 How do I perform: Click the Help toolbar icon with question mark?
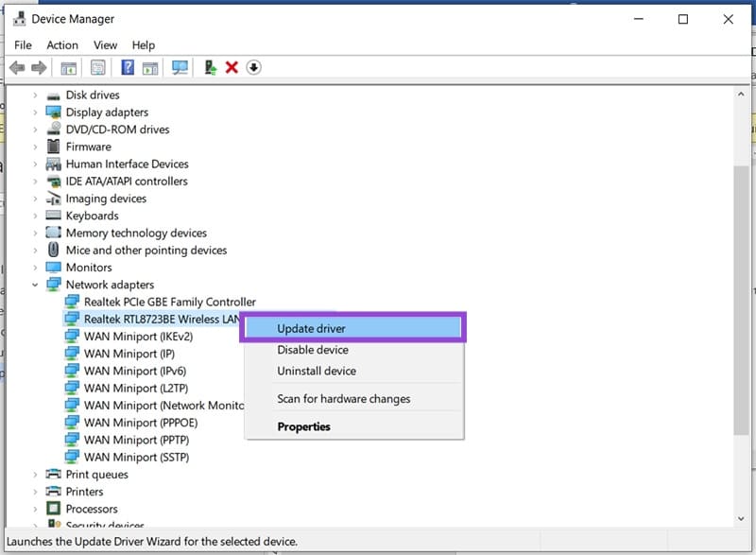[x=128, y=68]
